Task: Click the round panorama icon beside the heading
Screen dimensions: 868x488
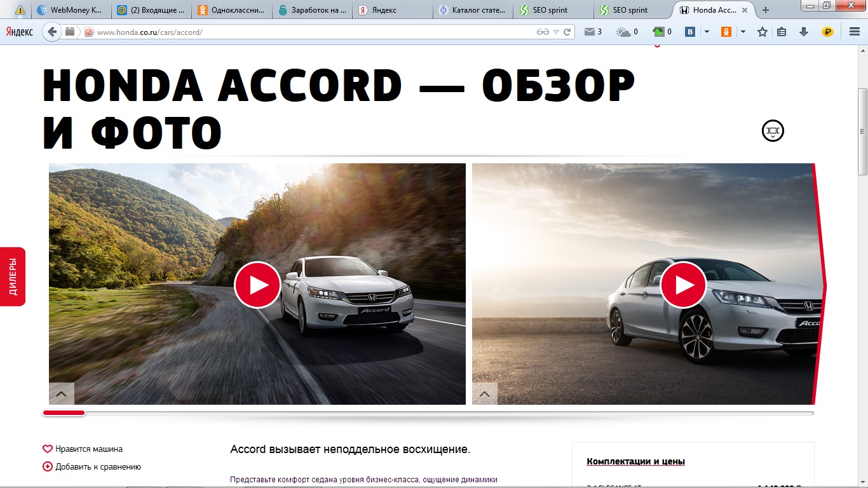Action: (773, 131)
